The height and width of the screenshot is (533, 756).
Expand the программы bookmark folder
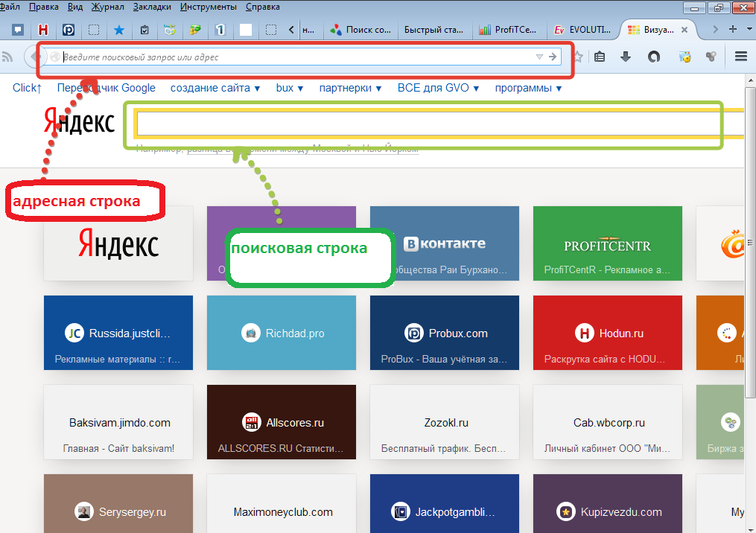coord(528,88)
